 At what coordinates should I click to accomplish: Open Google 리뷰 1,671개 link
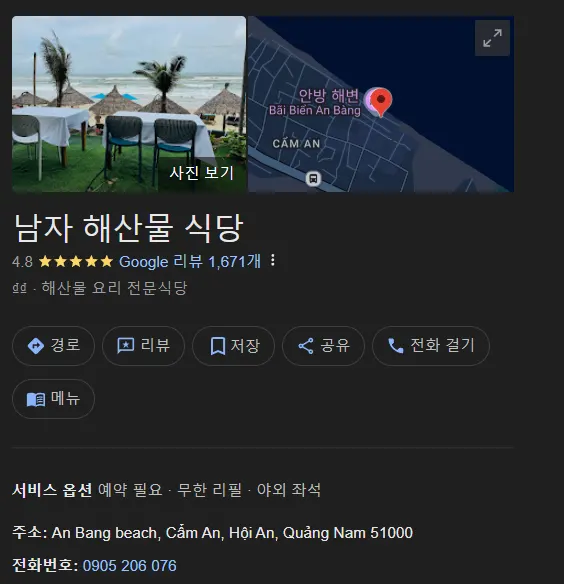[x=190, y=261]
